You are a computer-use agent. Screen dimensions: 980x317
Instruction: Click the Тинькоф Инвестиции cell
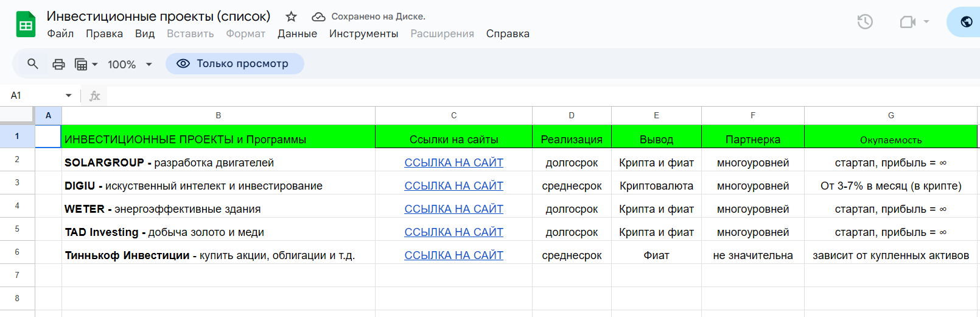pyautogui.click(x=219, y=252)
